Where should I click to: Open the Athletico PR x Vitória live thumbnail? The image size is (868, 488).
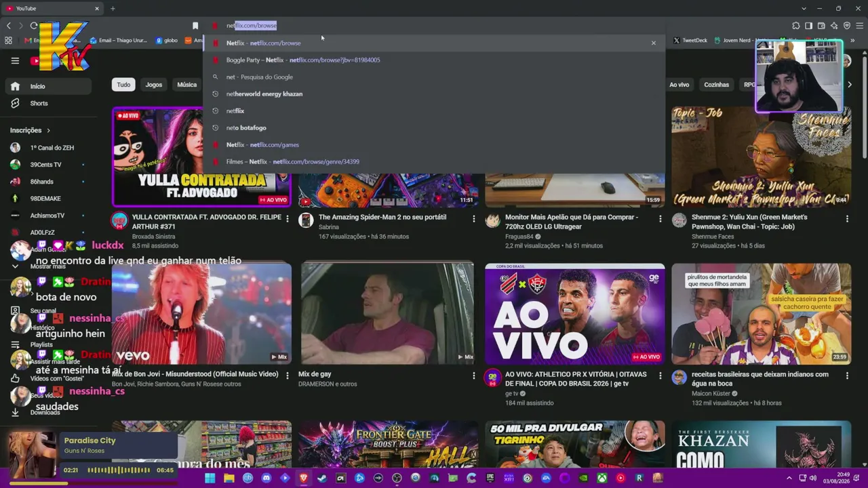click(x=575, y=314)
